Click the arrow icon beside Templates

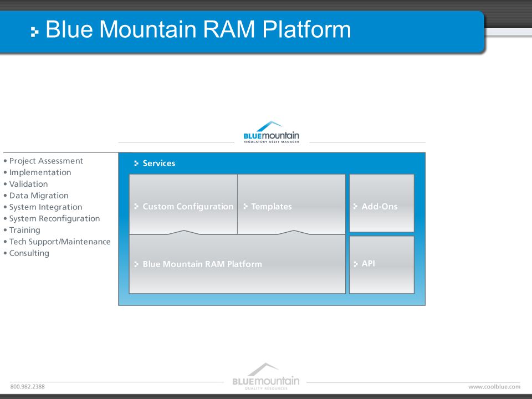click(245, 206)
